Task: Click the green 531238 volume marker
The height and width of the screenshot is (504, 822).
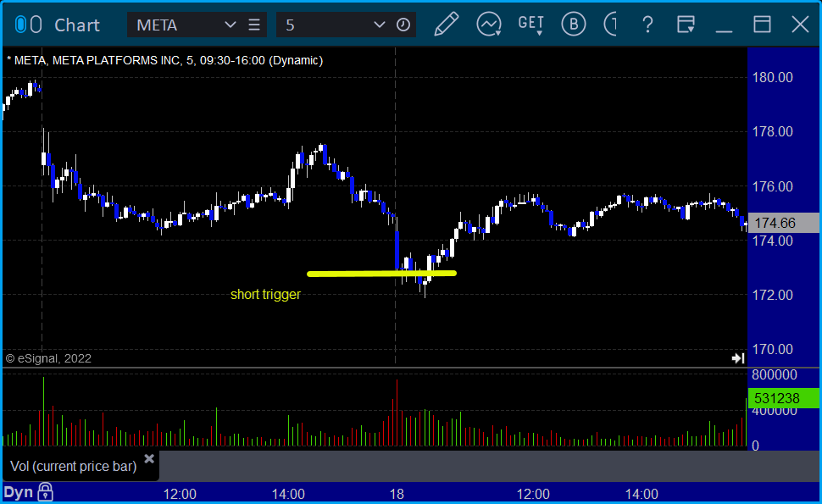Action: click(784, 399)
